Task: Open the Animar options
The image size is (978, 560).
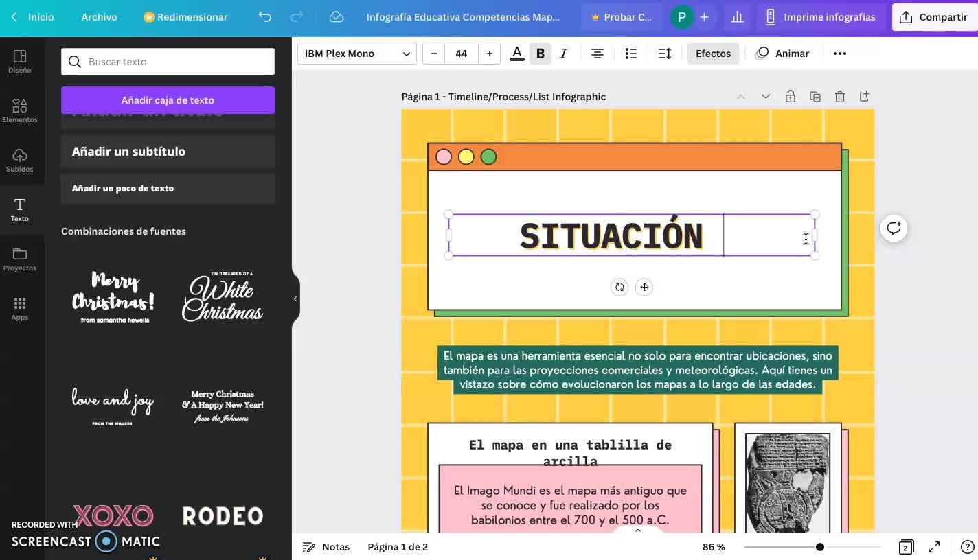Action: [782, 54]
